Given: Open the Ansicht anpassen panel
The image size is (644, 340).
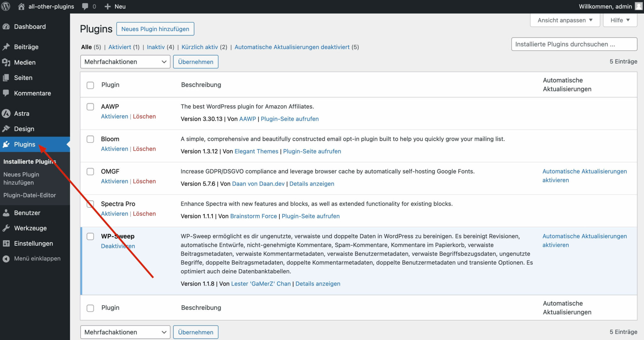Looking at the screenshot, I should pos(564,20).
